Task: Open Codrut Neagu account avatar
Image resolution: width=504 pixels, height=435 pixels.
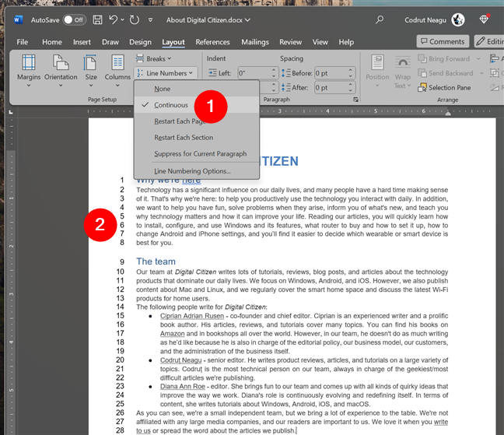Action: 458,20
